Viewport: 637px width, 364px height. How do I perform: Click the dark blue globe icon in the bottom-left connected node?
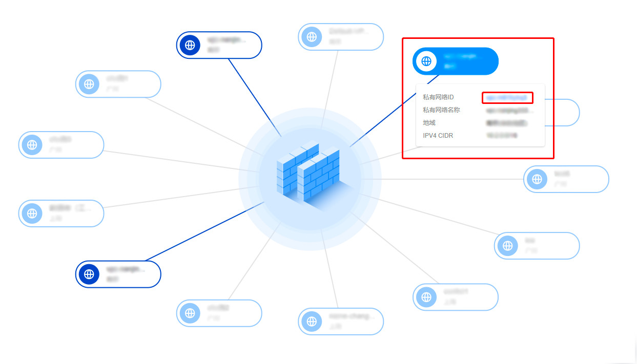(x=89, y=274)
